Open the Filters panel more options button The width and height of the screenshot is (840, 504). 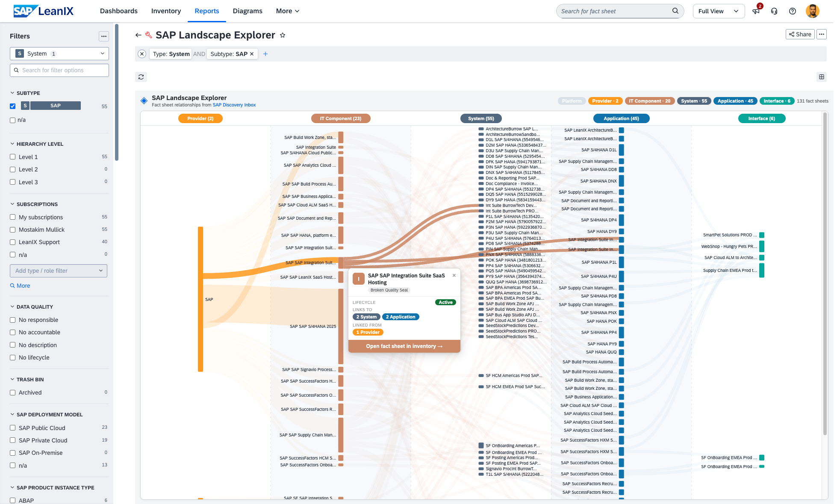click(x=104, y=36)
